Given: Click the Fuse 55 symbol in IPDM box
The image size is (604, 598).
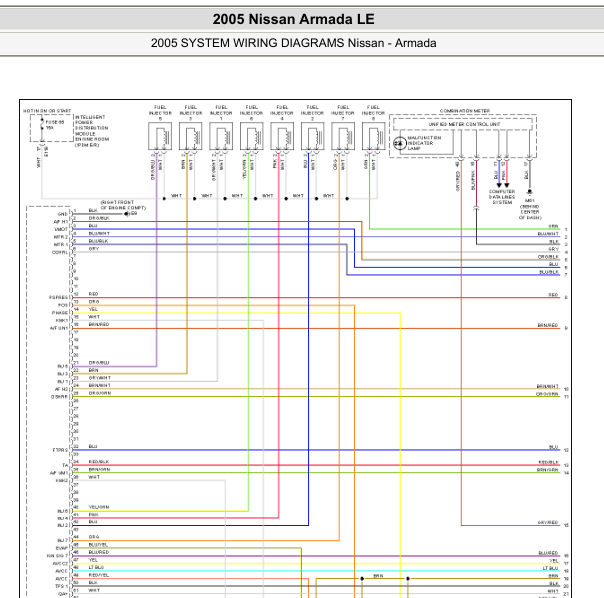Looking at the screenshot, I should [42, 124].
